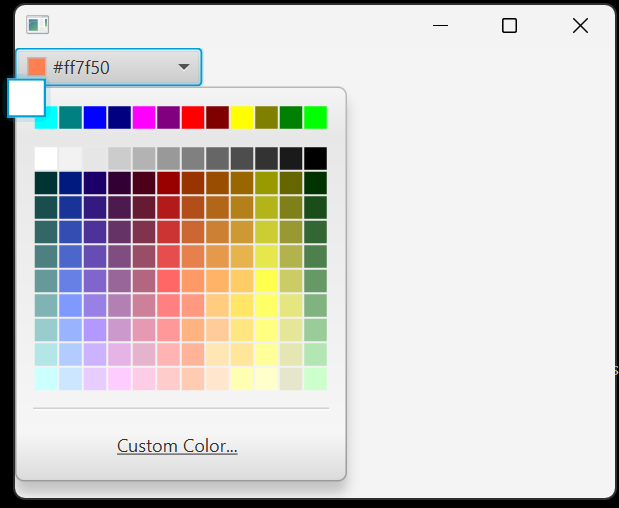619x508 pixels.
Task: Select the magenta swatch in the top row
Action: [144, 117]
